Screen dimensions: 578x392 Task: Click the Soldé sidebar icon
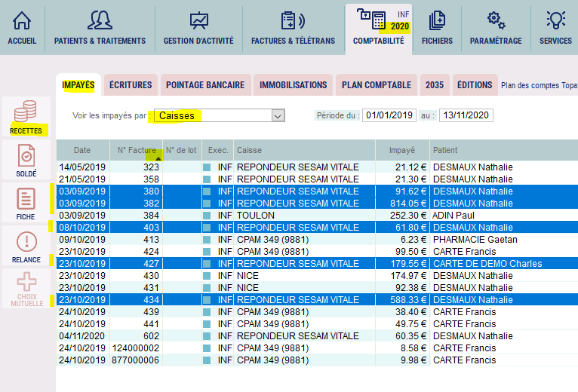coord(26,155)
